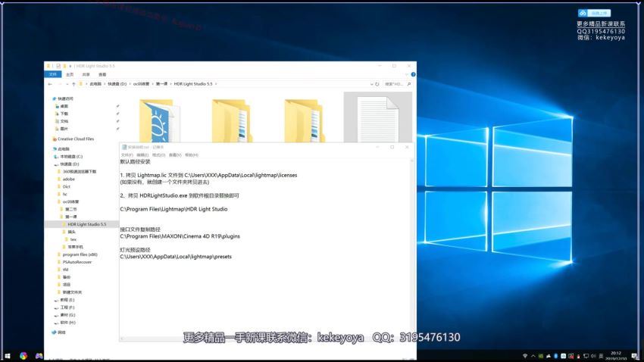Viewport: 644px width, 362px height.
Task: Click the blue cloud upload badge icon
Action: (x=583, y=13)
